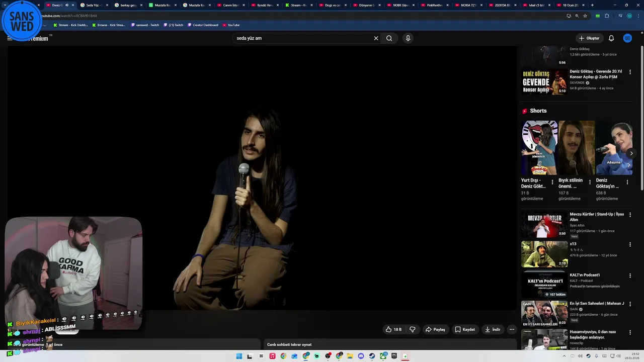
Task: Open the x13 video thumbnail
Action: (x=544, y=254)
